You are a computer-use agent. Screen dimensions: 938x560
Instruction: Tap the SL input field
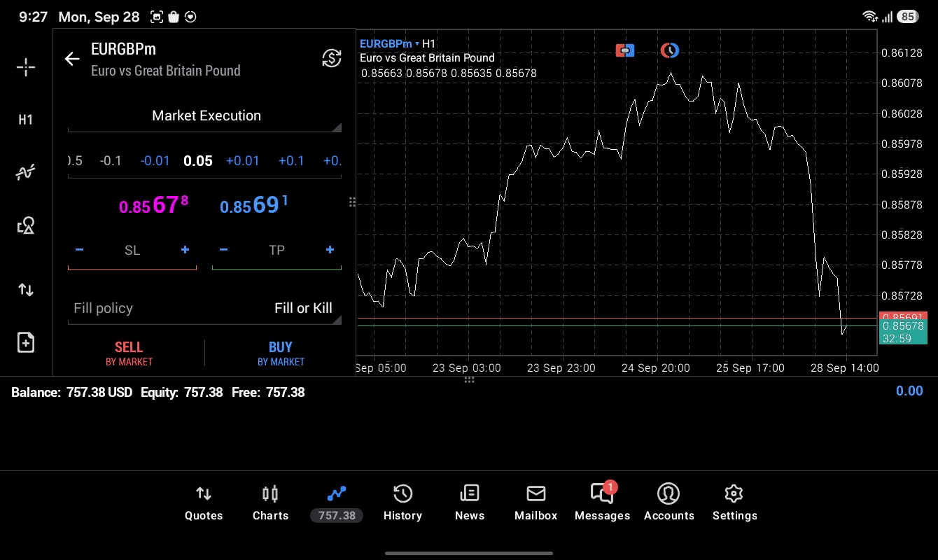[x=132, y=251]
